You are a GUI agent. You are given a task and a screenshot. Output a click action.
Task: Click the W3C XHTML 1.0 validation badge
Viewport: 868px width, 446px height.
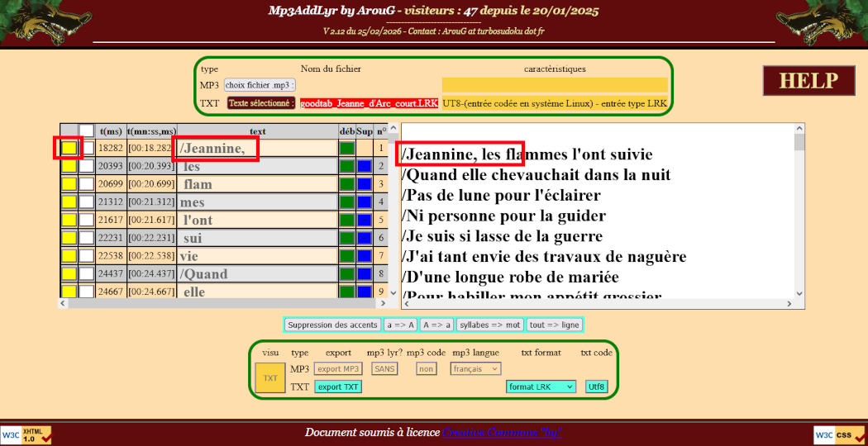26,434
